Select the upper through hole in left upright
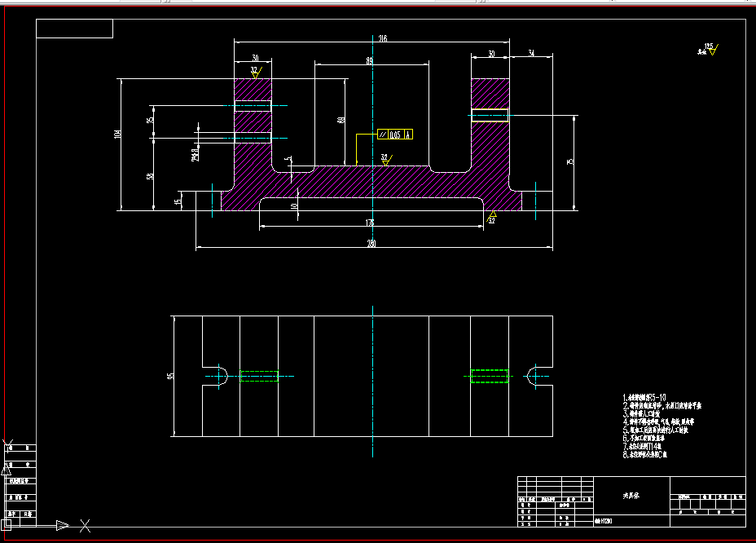The image size is (756, 543). point(253,106)
